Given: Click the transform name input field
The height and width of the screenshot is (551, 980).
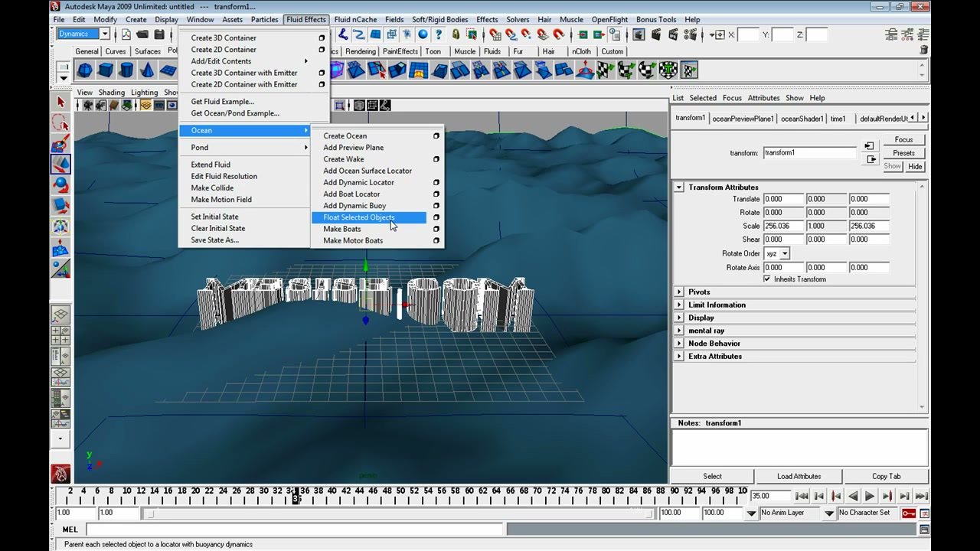Looking at the screenshot, I should tap(809, 153).
